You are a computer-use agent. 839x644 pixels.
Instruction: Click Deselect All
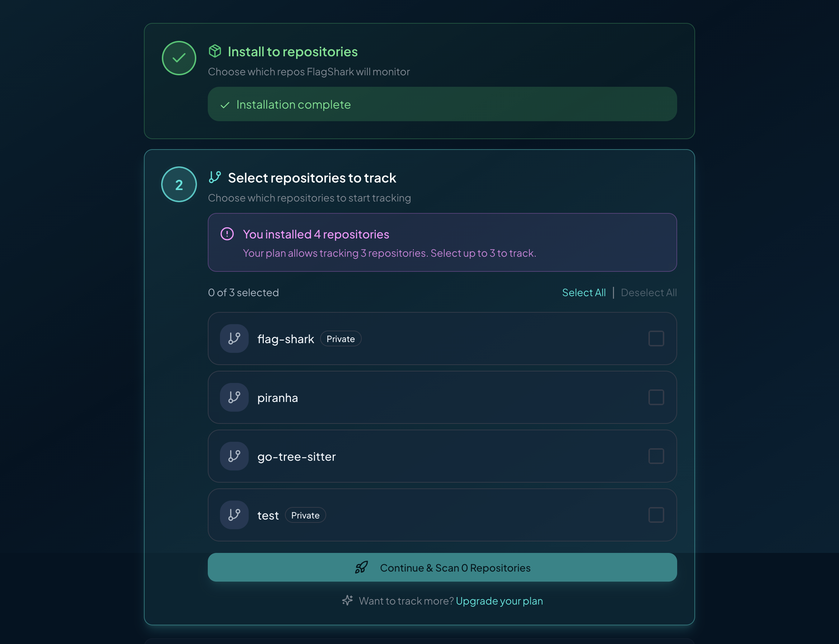(x=648, y=293)
